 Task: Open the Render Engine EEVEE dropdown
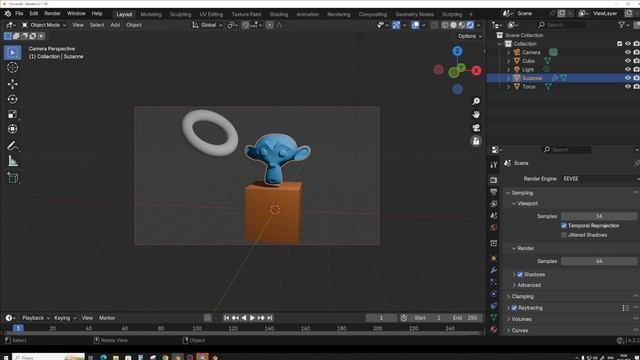tap(600, 179)
